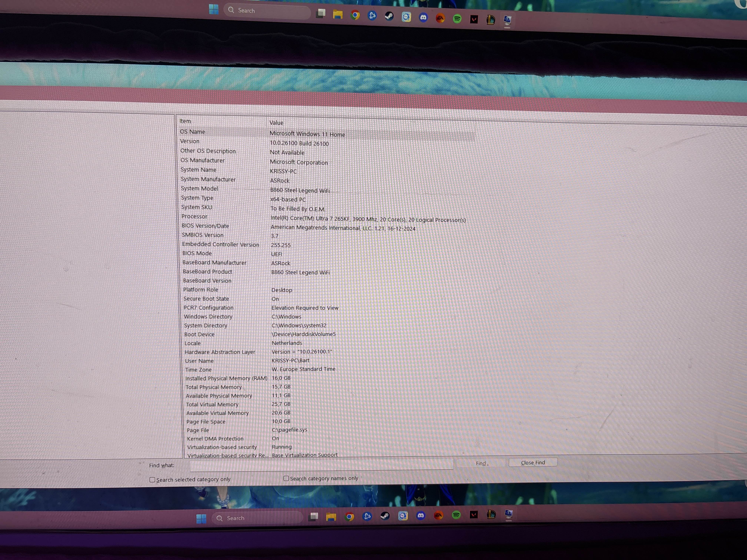
Task: Open Battle.net from the bottom taskbar
Action: click(x=367, y=516)
